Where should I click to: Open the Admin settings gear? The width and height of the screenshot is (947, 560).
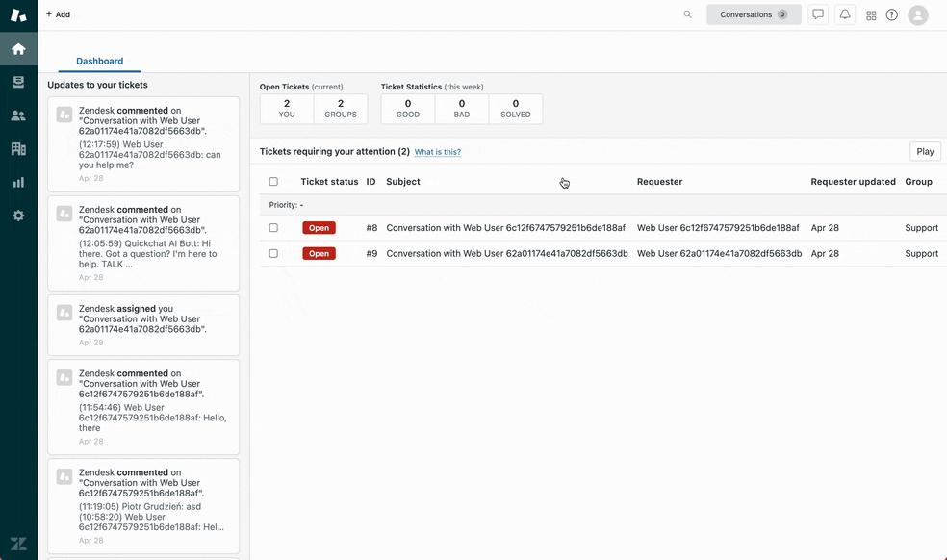coord(18,216)
